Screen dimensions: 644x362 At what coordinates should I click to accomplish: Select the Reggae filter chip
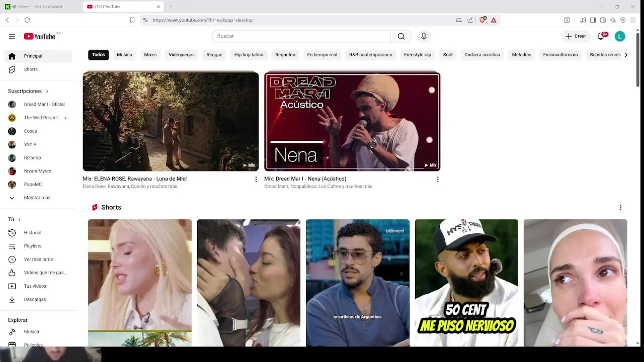click(214, 55)
